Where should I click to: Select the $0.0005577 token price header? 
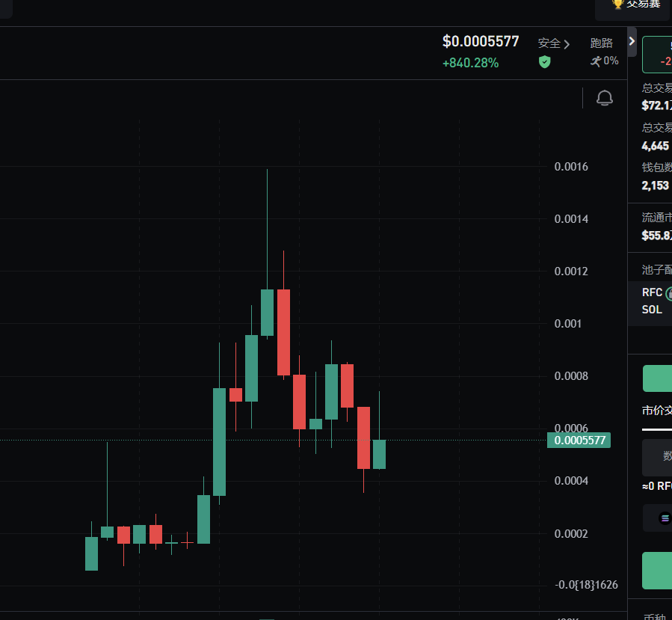pos(481,42)
